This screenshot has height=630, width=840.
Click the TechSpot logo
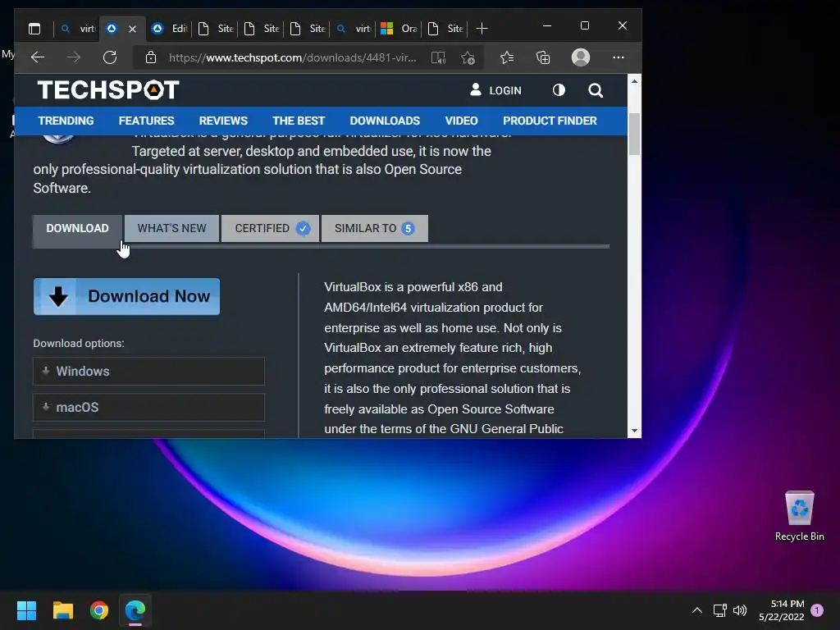coord(108,90)
